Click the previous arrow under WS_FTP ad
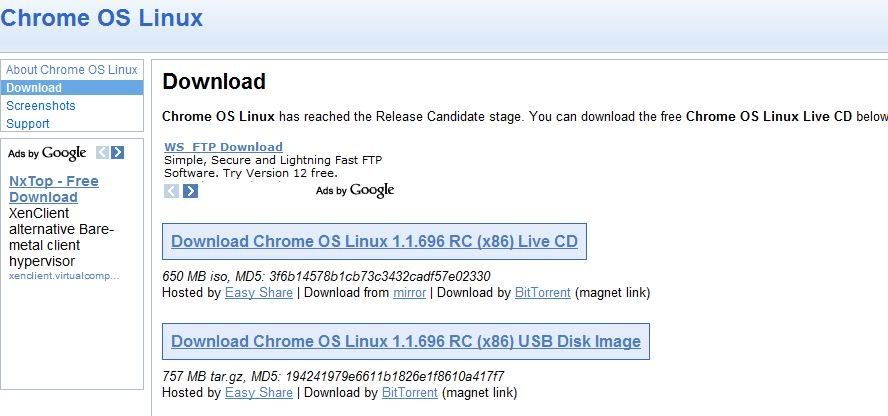This screenshot has width=888, height=416. 172,191
